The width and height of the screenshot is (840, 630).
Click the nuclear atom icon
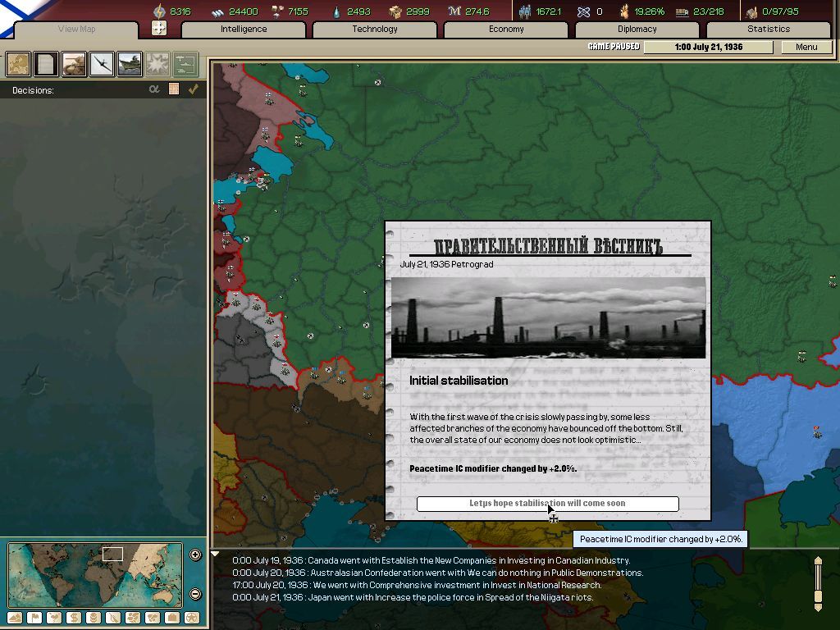point(583,11)
